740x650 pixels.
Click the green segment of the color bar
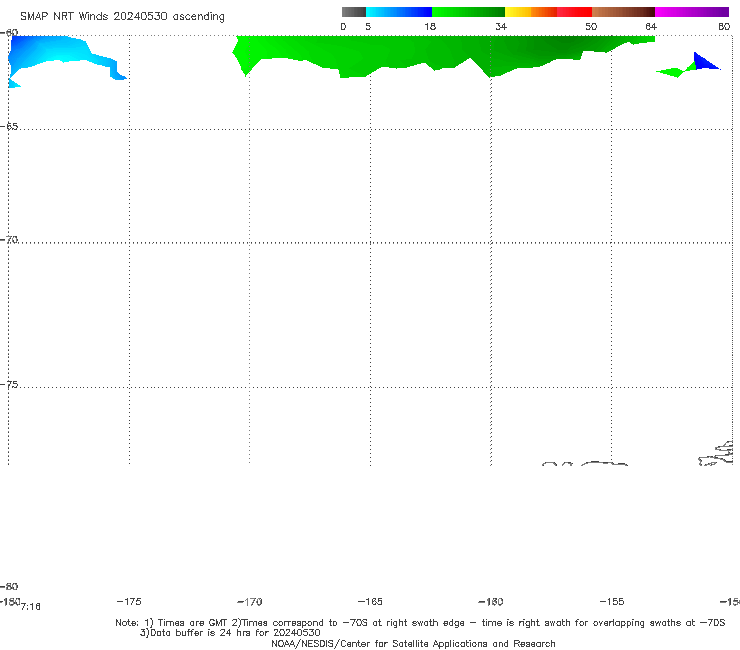(468, 12)
